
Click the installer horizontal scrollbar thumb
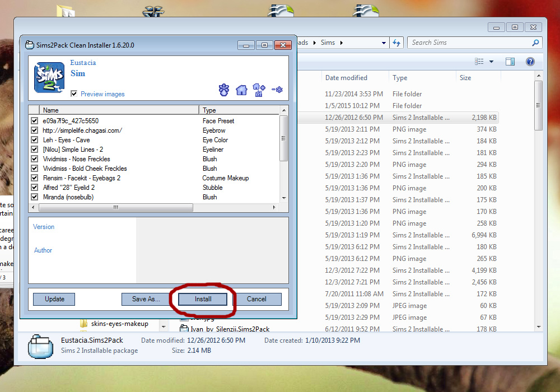tap(116, 207)
